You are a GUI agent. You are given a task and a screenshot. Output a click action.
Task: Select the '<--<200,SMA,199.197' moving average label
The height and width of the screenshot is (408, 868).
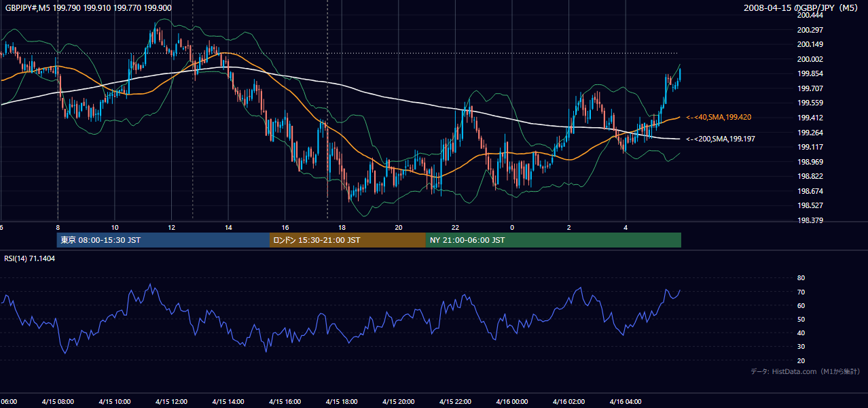[721, 139]
